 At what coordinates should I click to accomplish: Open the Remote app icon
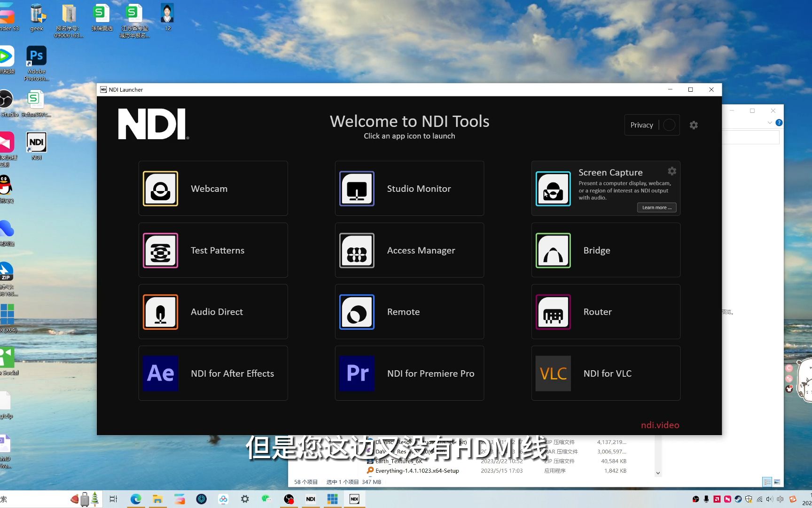coord(357,312)
